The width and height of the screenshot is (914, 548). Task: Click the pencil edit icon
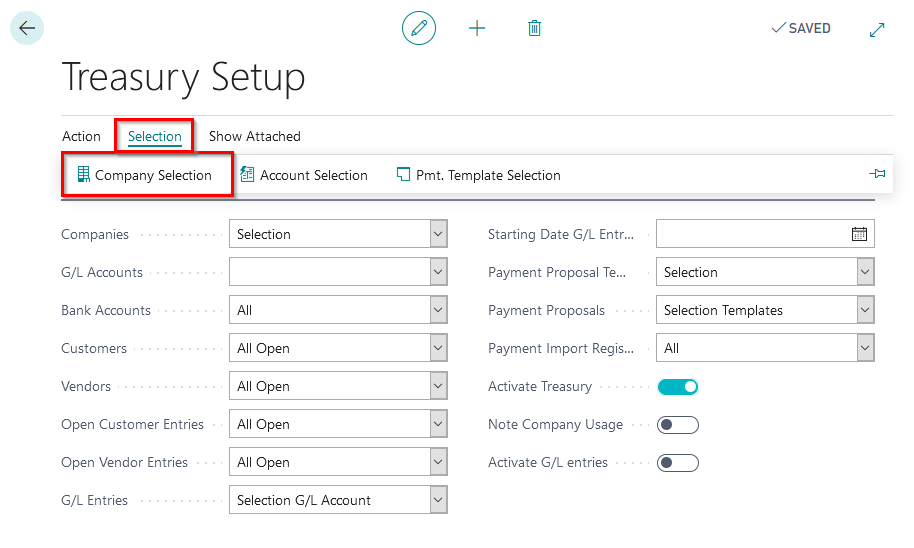[419, 28]
